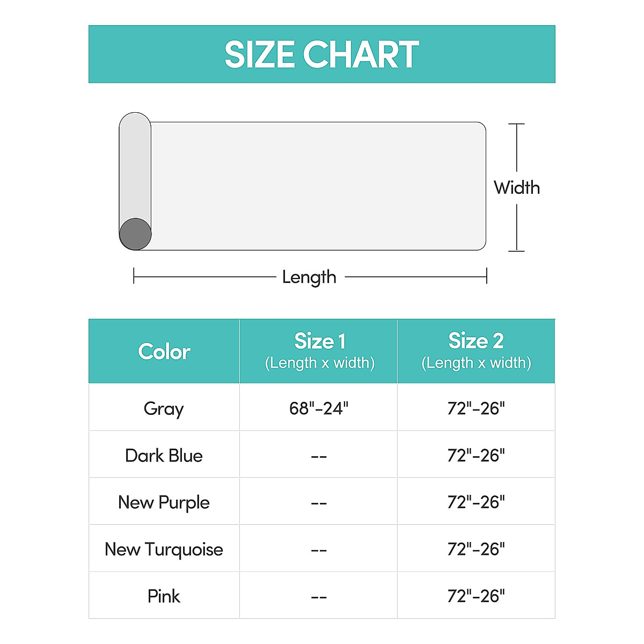Select the New Turquoise row label

(164, 550)
